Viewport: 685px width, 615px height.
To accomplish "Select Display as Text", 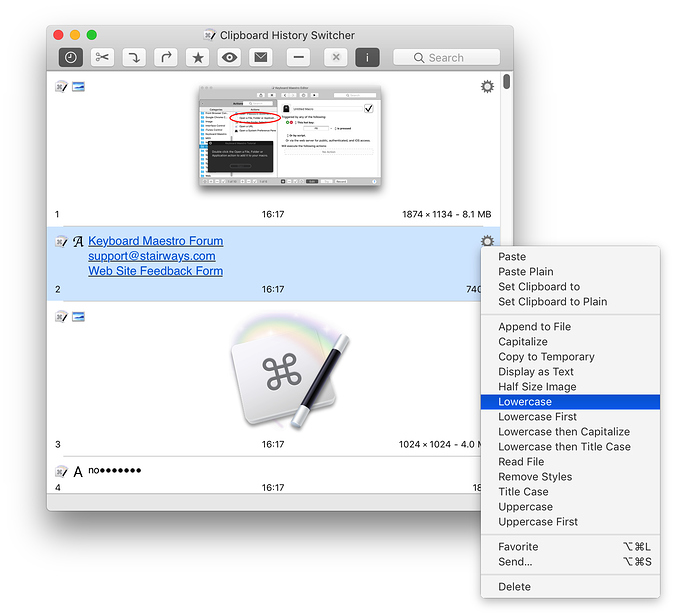I will (570, 372).
